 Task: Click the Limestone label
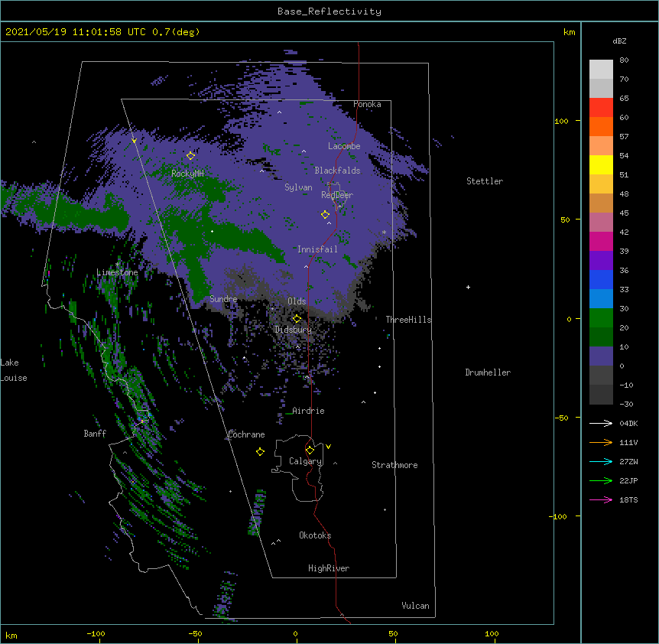tap(117, 272)
